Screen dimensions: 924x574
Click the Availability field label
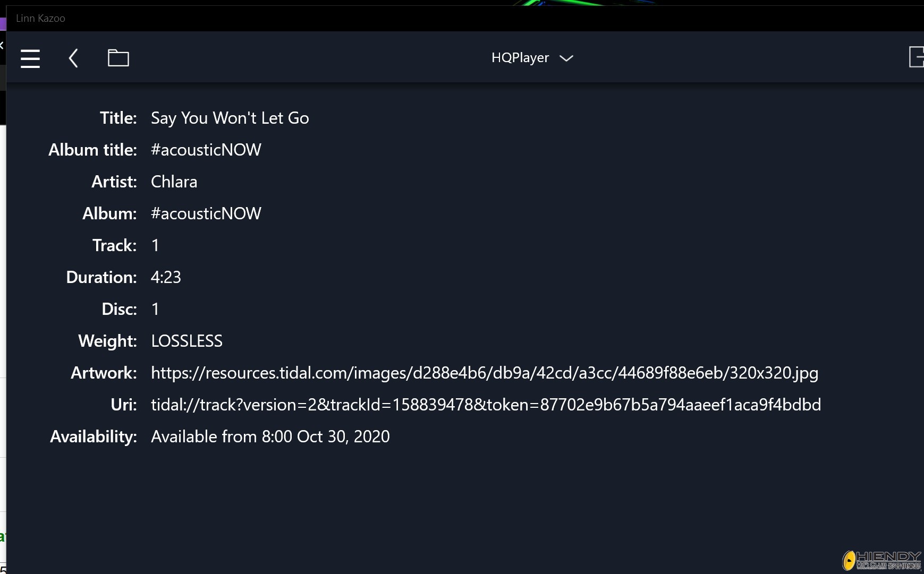pyautogui.click(x=94, y=436)
